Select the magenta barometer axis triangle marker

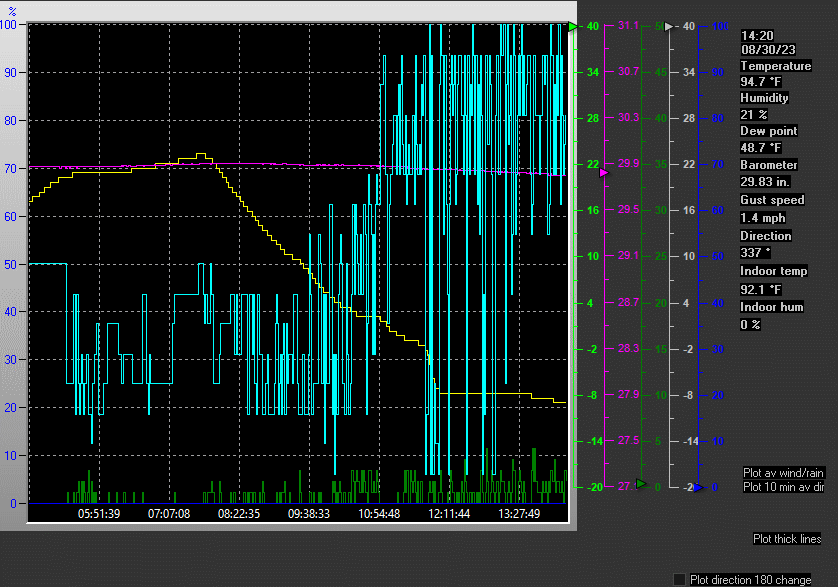[x=604, y=173]
